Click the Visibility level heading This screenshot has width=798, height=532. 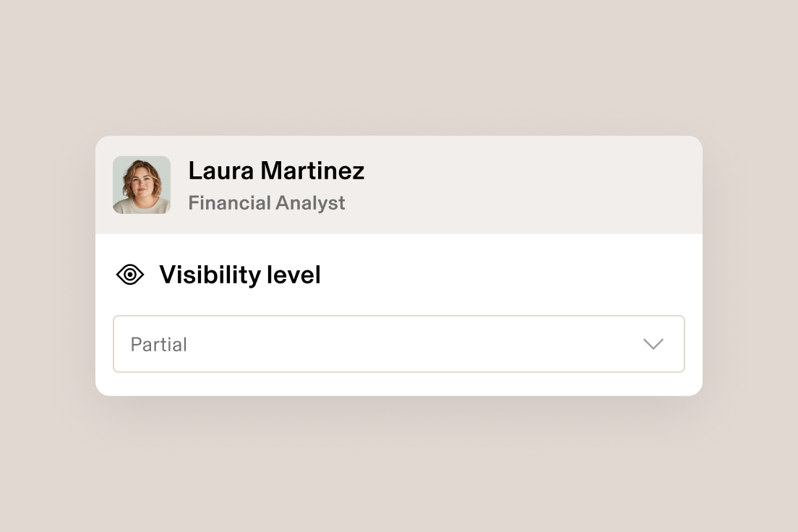(239, 275)
